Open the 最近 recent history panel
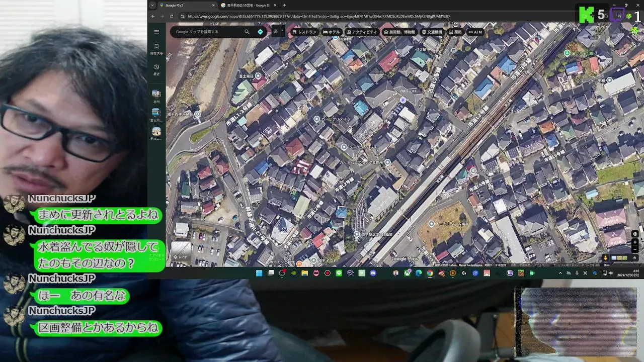Image resolution: width=644 pixels, height=362 pixels. pos(156,69)
